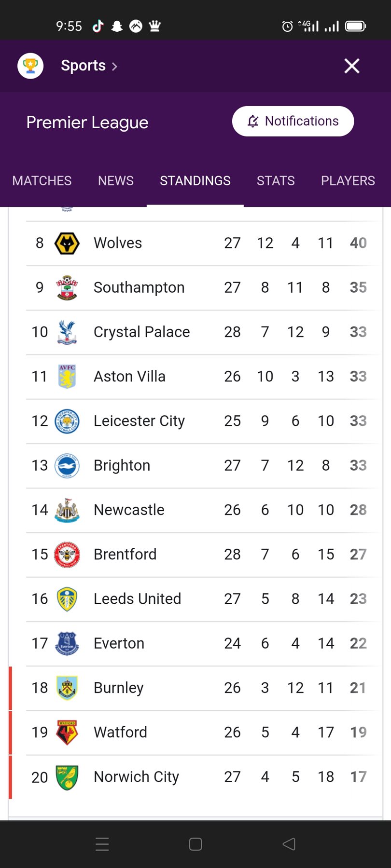This screenshot has width=391, height=868.
Task: Switch to the STATS tab
Action: (x=276, y=181)
